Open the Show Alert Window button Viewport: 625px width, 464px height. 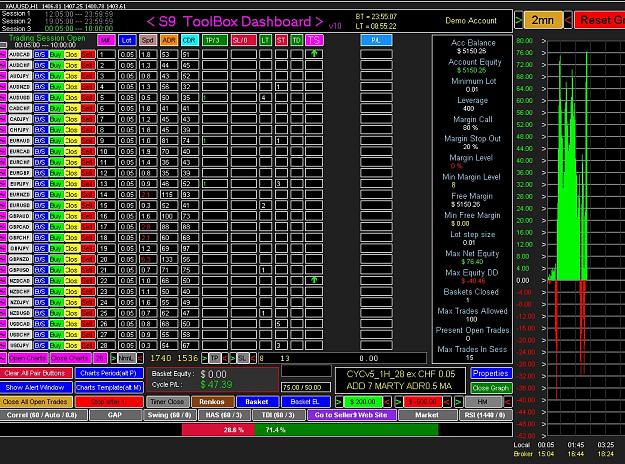click(35, 387)
